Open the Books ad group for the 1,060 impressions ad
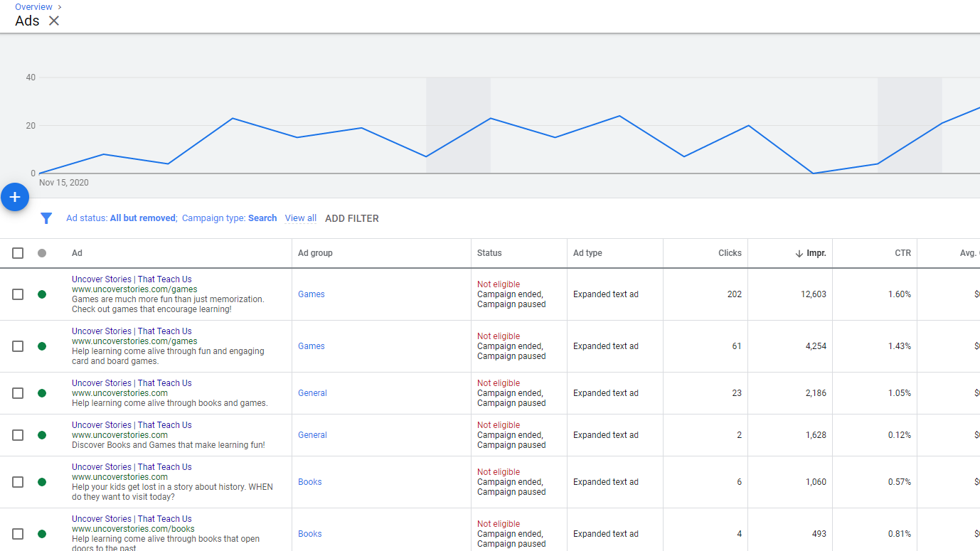The height and width of the screenshot is (551, 980). (x=310, y=482)
